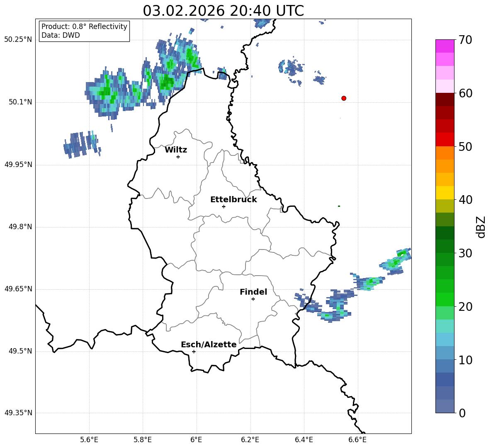Click the 'Data: DWD' text
Viewport: 491px width, 448px height.
point(61,35)
